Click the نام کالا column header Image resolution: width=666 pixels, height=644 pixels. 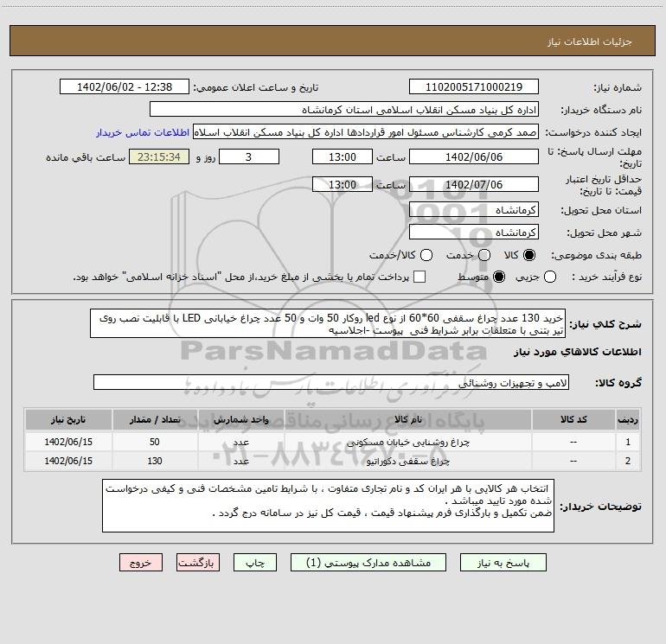[x=407, y=419]
